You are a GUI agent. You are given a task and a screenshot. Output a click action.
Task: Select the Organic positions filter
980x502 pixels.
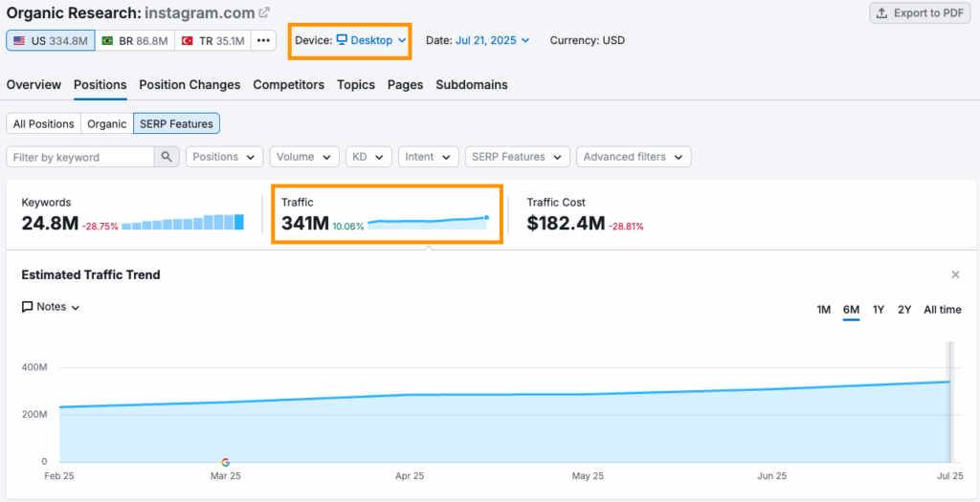(x=106, y=123)
